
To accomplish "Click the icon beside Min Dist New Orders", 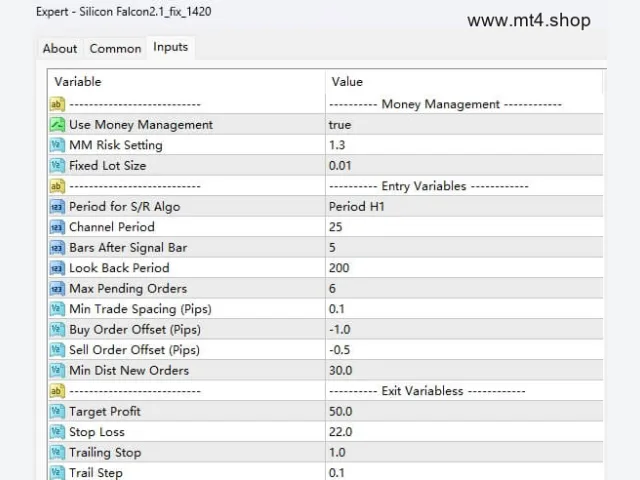I will point(57,370).
